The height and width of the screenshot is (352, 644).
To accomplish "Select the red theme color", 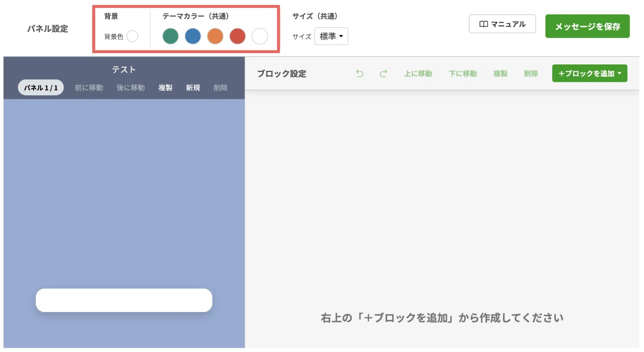I will click(x=237, y=36).
